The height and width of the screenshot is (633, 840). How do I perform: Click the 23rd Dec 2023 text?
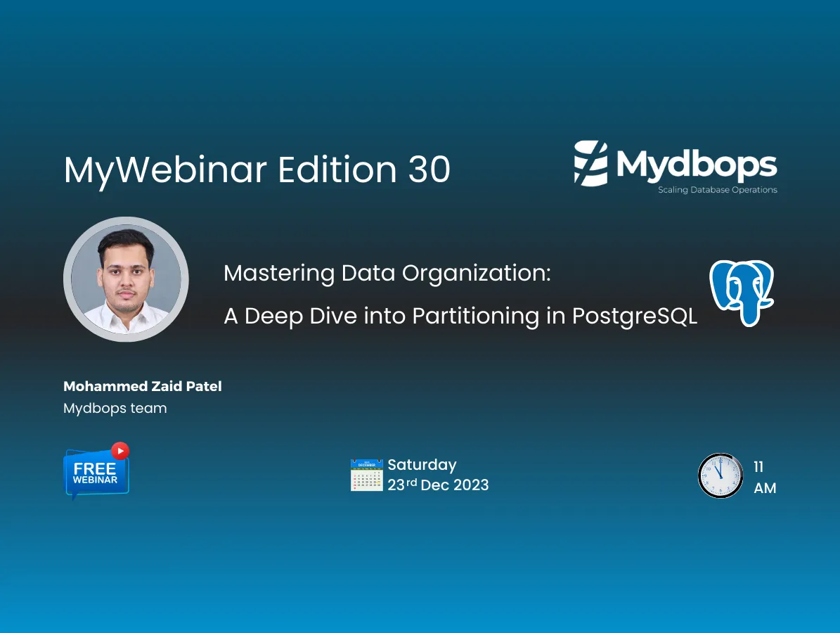click(438, 485)
